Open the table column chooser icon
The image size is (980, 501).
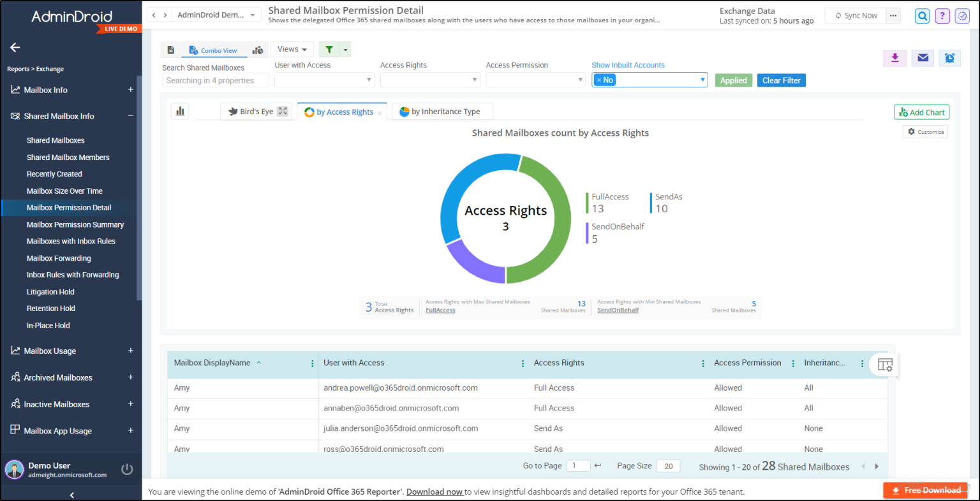(885, 364)
